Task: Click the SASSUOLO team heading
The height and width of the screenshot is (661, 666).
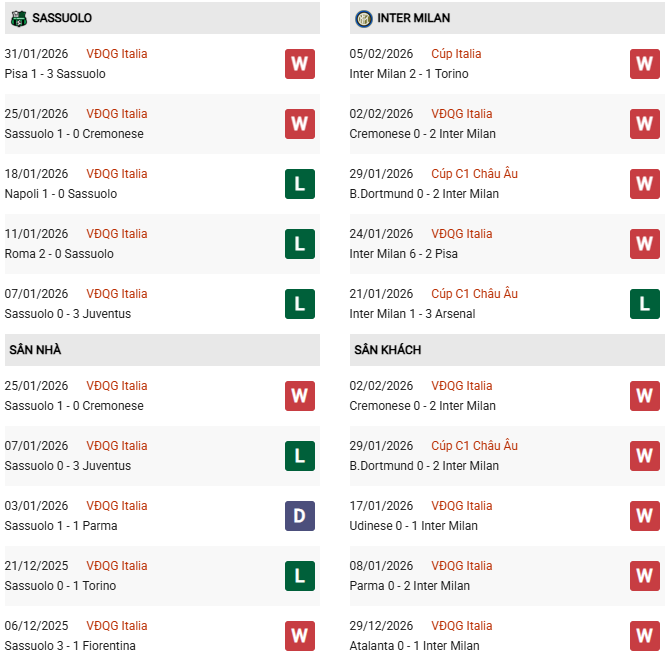Action: click(62, 18)
